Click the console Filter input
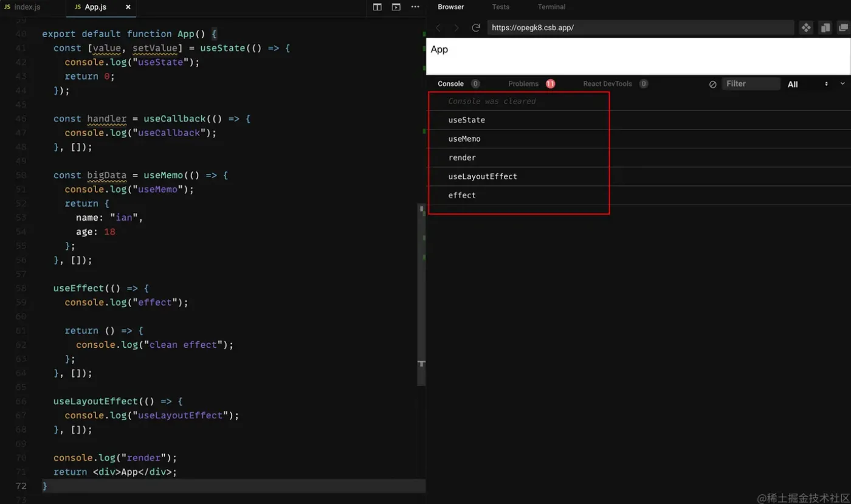851x504 pixels. [751, 84]
